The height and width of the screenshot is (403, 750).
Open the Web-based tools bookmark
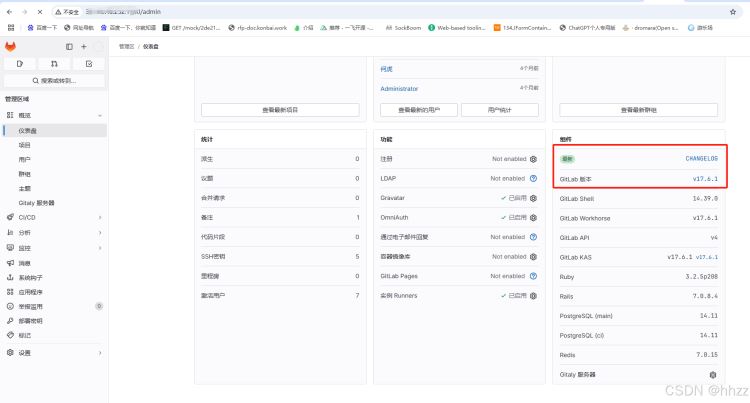(x=457, y=28)
